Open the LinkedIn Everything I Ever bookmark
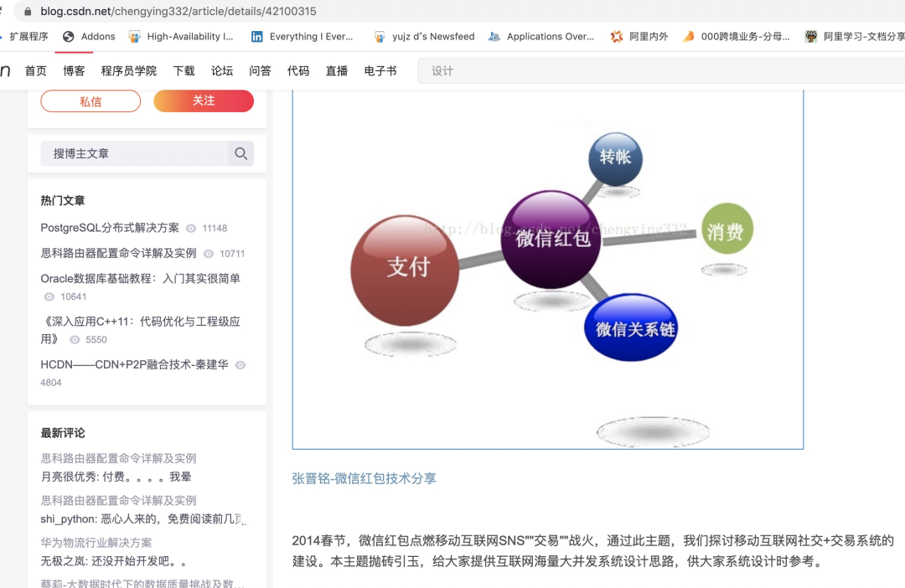905x588 pixels. pos(302,36)
